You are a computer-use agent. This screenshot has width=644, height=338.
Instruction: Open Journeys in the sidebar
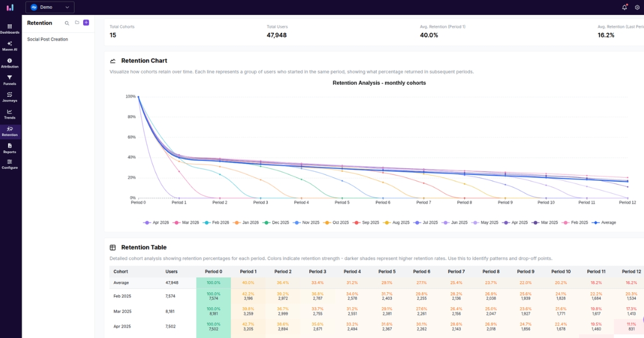10,97
